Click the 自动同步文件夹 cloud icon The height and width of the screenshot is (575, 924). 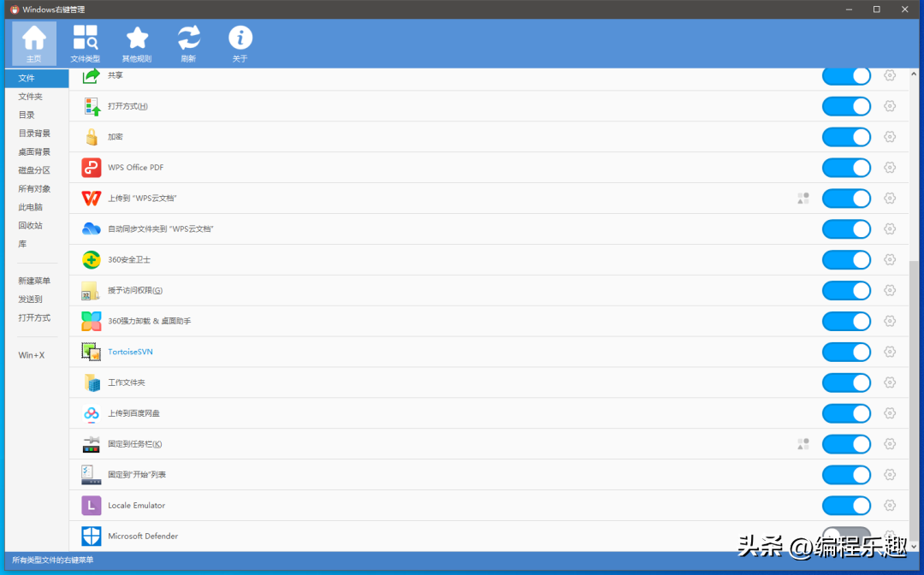(92, 228)
